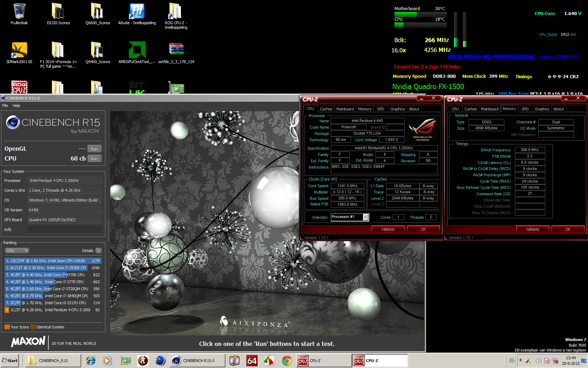Click the Cinebench logo in the sidebar
Image resolution: width=588 pixels, height=368 pixels.
pos(13,122)
